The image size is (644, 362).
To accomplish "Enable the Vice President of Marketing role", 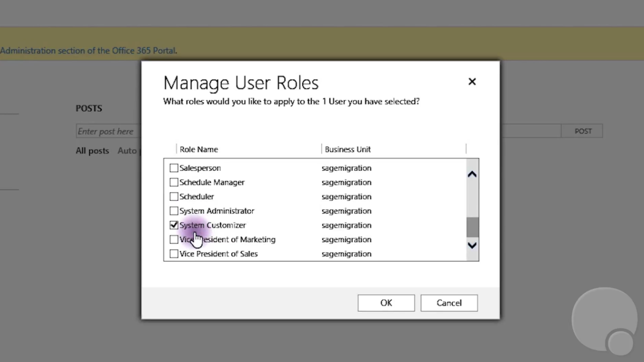I will [x=174, y=239].
